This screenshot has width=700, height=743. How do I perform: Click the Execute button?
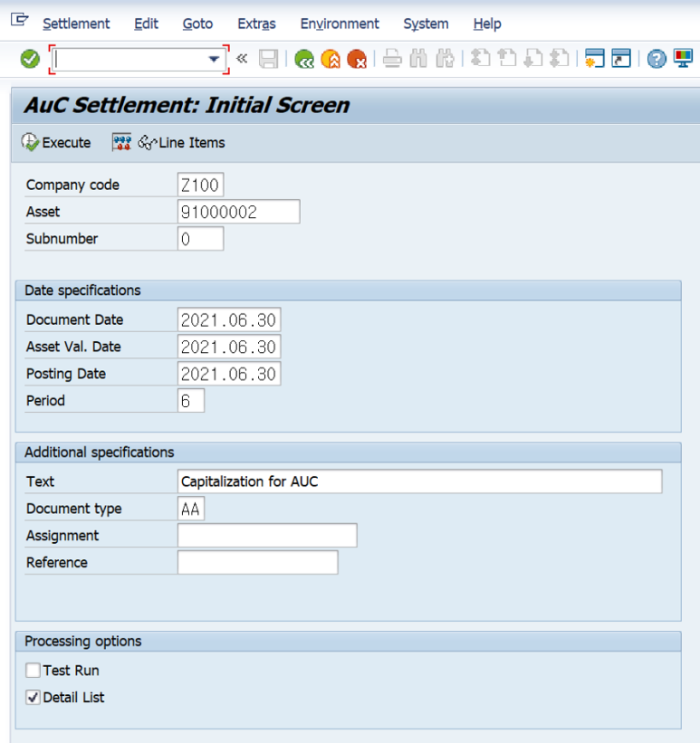pyautogui.click(x=56, y=143)
